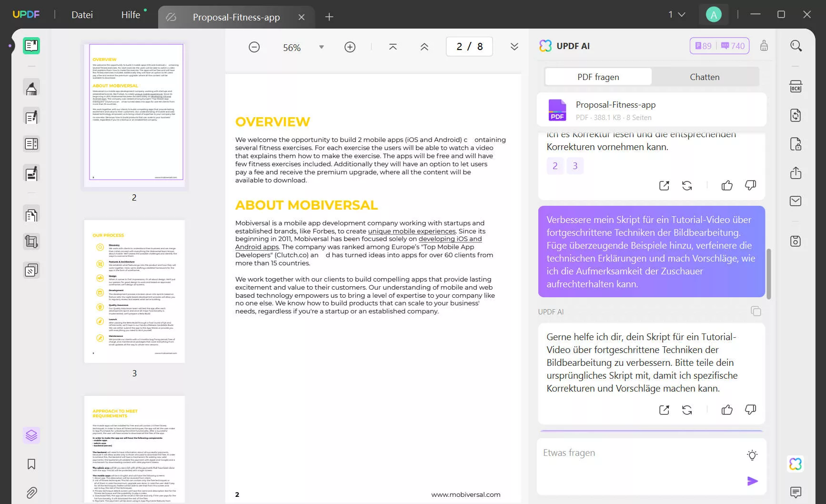Screen dimensions: 826x504
Task: Save the document using disk icon
Action: (796, 241)
